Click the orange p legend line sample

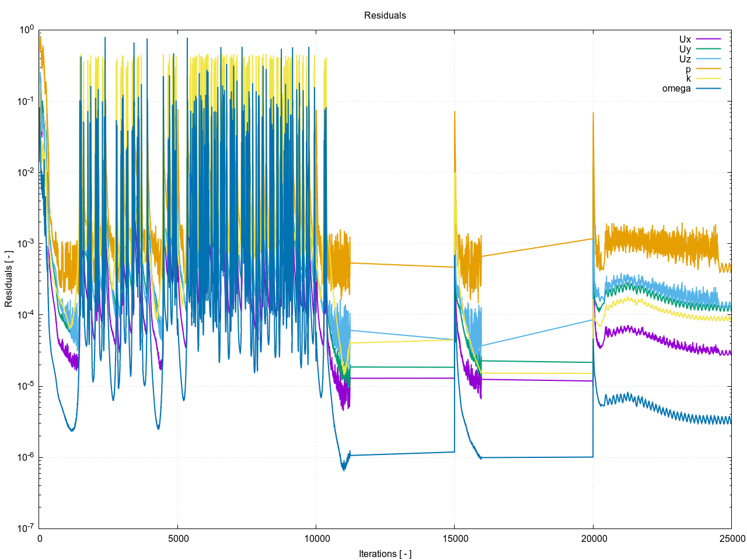[708, 69]
